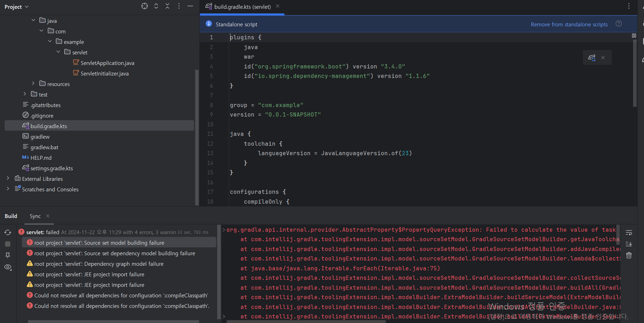Click Scroll to end of build output
The height and width of the screenshot is (323, 644).
[629, 244]
